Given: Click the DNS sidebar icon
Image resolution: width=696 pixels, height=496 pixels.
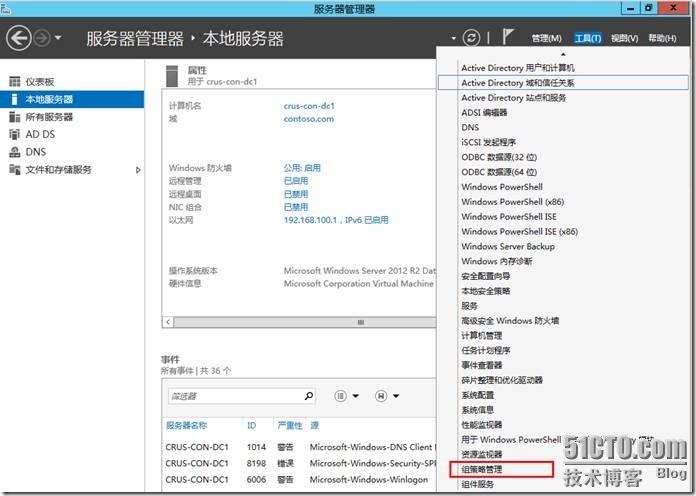Looking at the screenshot, I should click(x=15, y=152).
